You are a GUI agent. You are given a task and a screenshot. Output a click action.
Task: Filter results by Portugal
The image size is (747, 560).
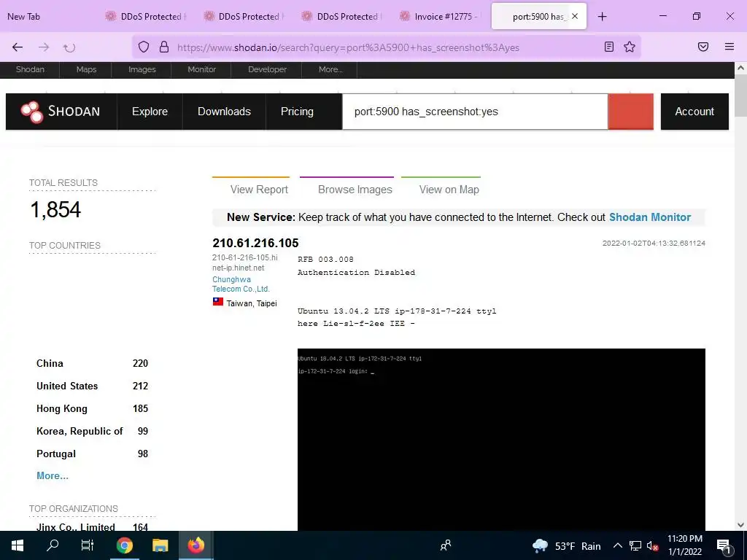point(92,454)
